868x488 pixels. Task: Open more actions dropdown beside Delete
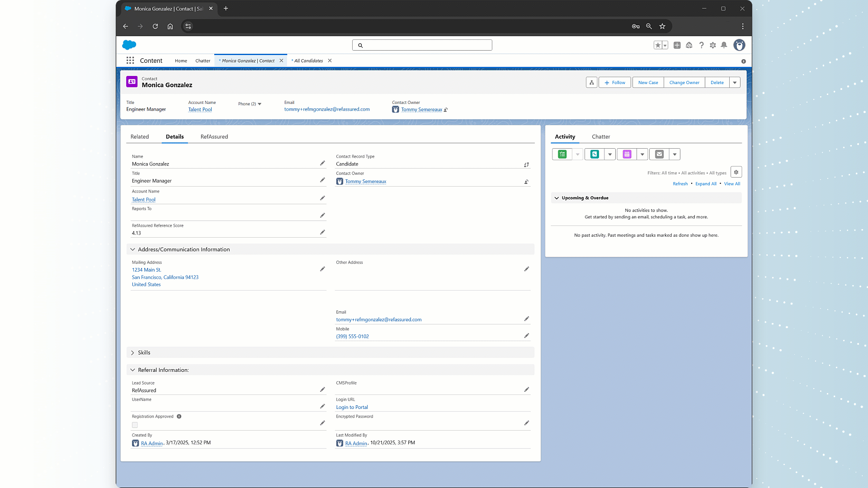[x=735, y=83]
